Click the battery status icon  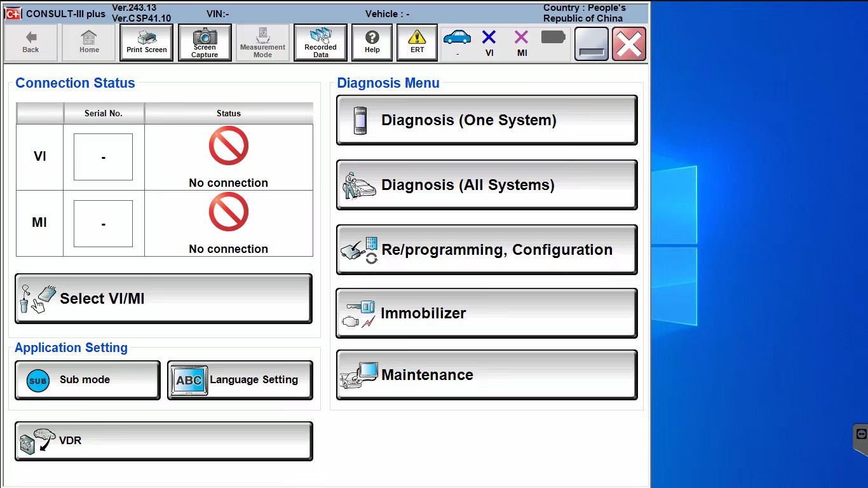pyautogui.click(x=553, y=37)
